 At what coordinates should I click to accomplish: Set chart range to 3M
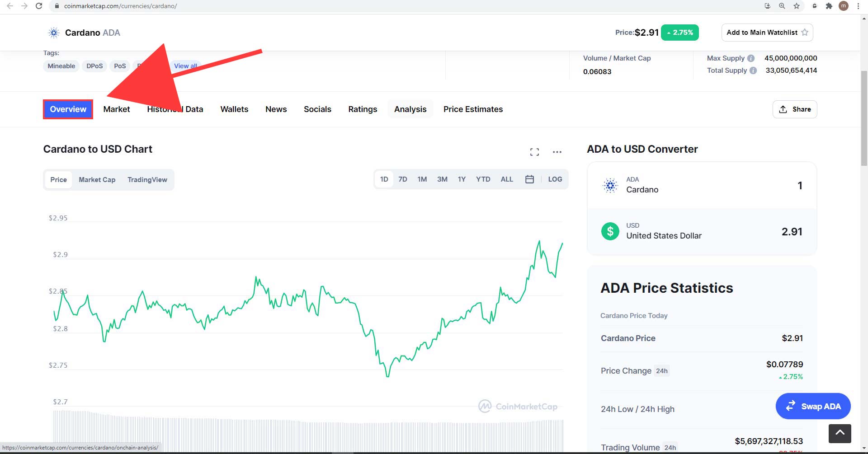(x=442, y=179)
